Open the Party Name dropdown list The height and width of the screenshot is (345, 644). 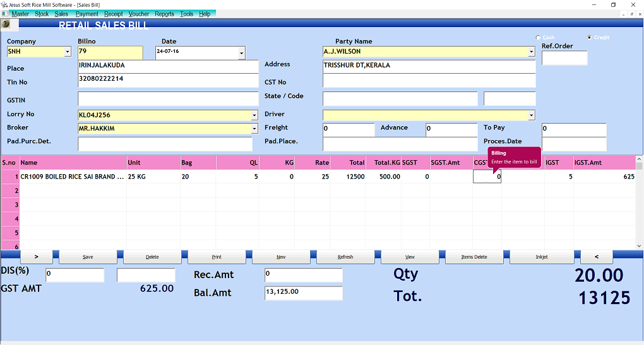point(531,52)
